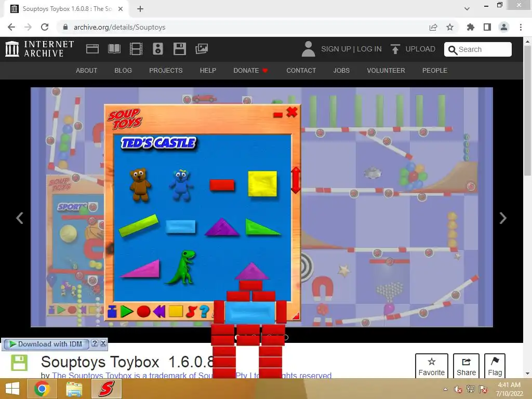Open the PROJECTS menu item
The height and width of the screenshot is (399, 532).
click(166, 71)
